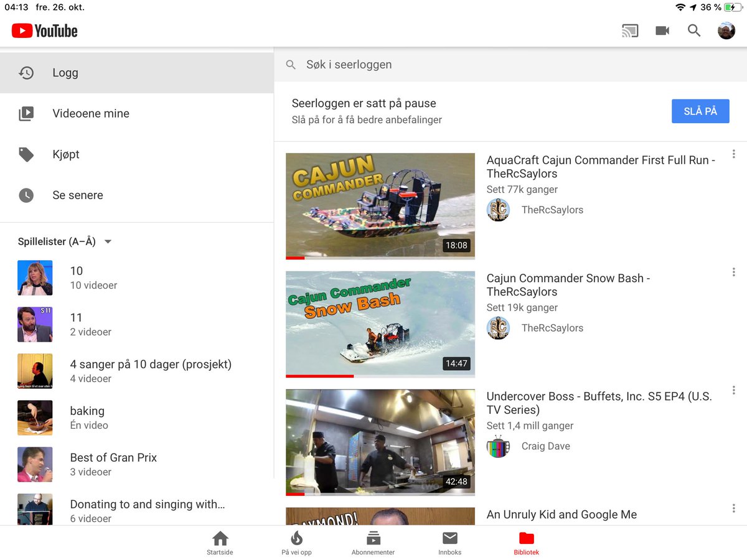Screen dimensions: 747x560
Task: Open playlist 4 sanger på 10 dager (prosjekt)
Action: coord(137,371)
